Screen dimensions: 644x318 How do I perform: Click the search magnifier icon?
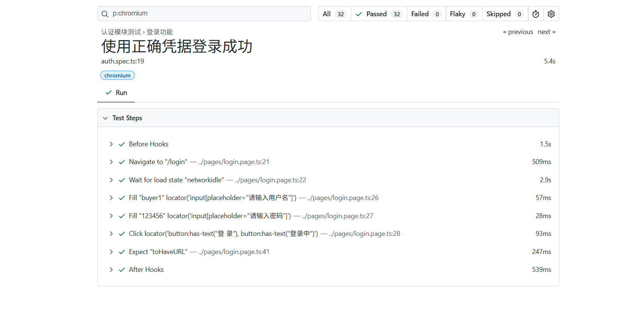pyautogui.click(x=105, y=14)
